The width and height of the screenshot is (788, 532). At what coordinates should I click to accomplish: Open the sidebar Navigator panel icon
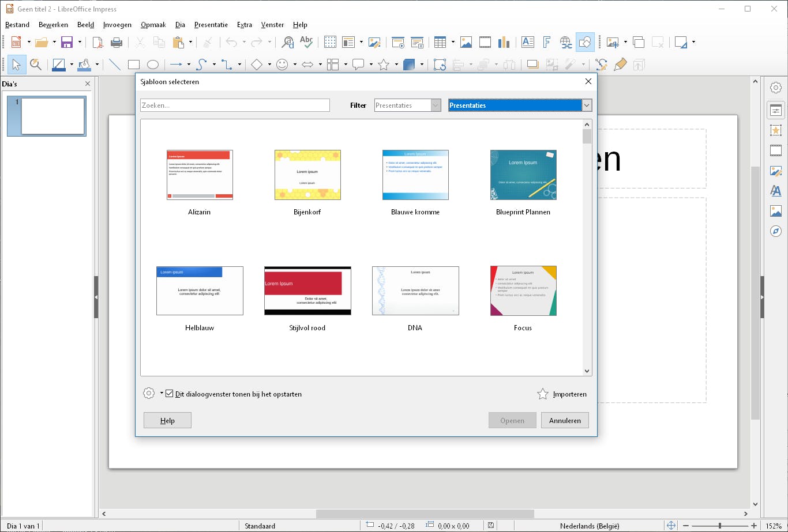pos(776,231)
